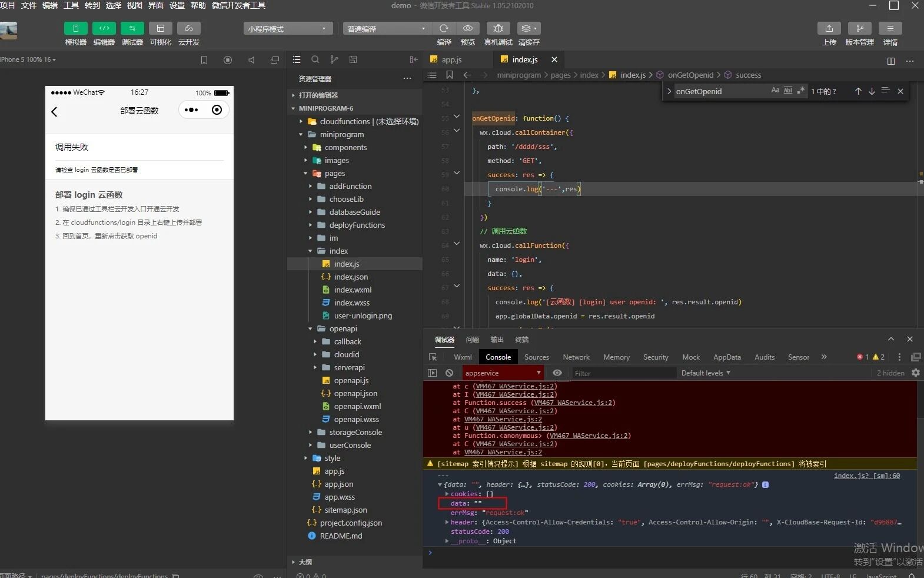Screen dimensions: 924x578
Task: Toggle the Debugger (调试器) toolbar button
Action: 132,28
